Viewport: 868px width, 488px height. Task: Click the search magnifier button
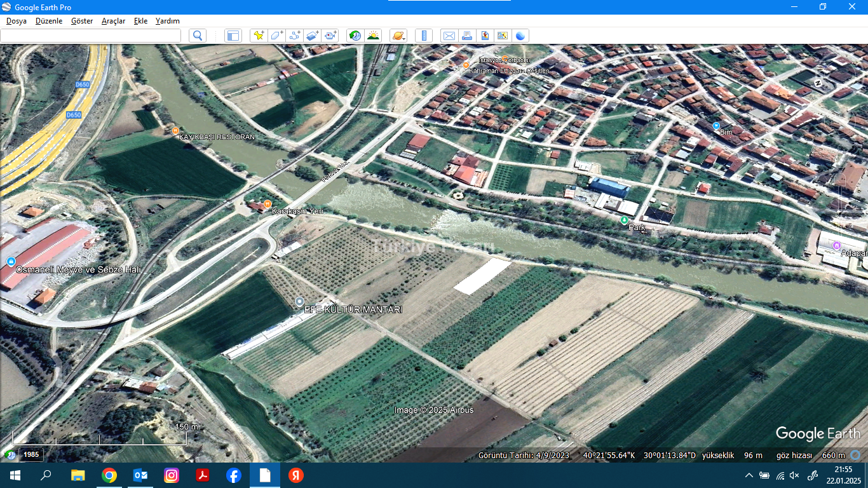click(x=198, y=36)
